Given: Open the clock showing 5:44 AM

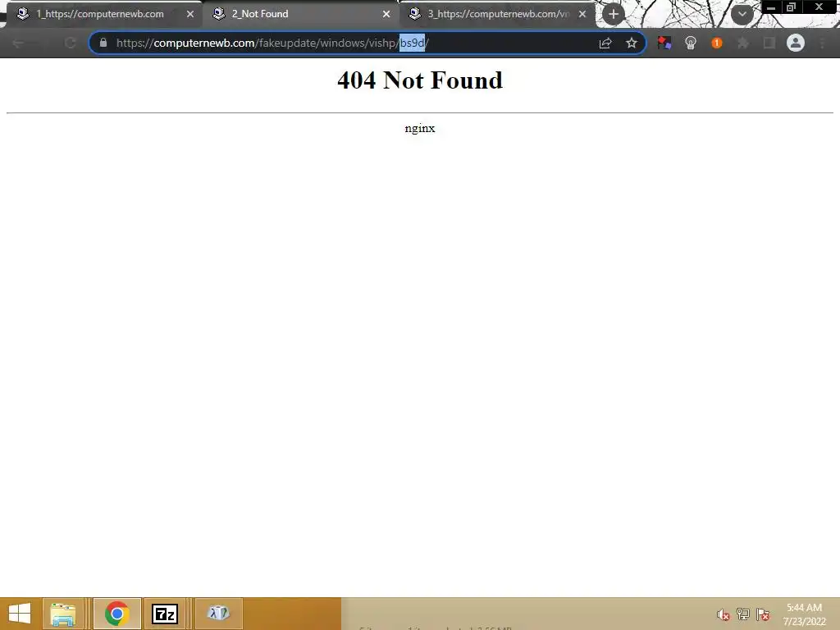Looking at the screenshot, I should pyautogui.click(x=804, y=614).
